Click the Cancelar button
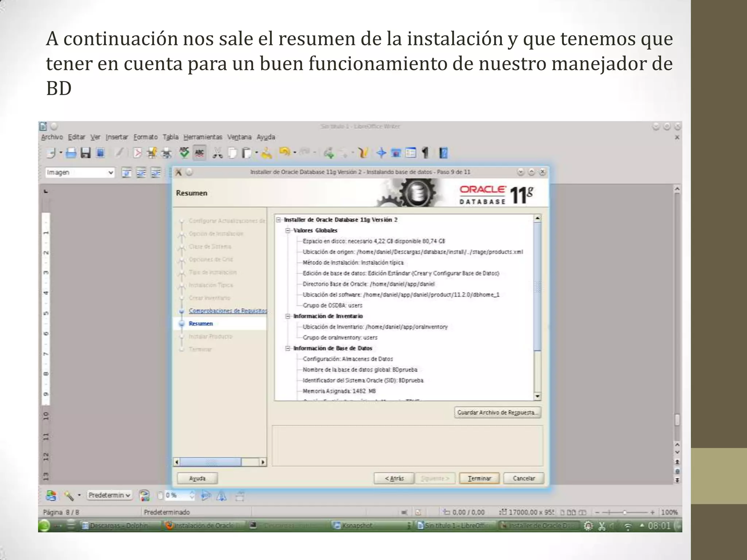This screenshot has width=747, height=560. coord(524,478)
